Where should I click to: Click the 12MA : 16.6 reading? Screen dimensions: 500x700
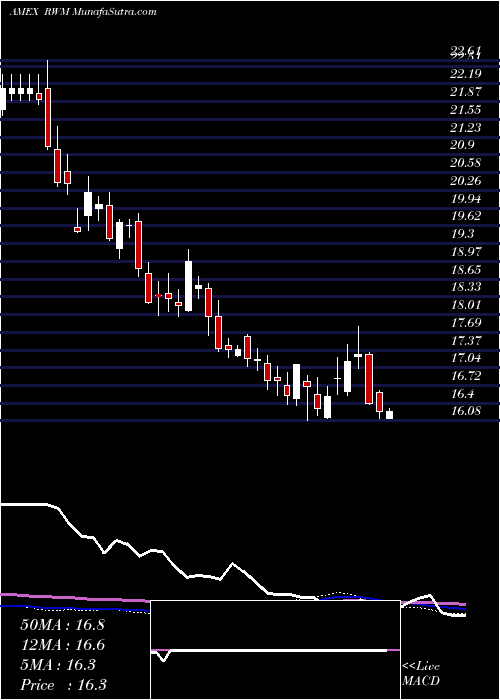62,645
